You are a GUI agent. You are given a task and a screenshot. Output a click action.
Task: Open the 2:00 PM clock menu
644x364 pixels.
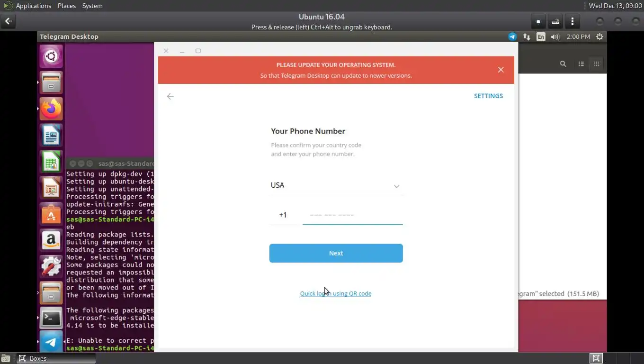point(578,36)
